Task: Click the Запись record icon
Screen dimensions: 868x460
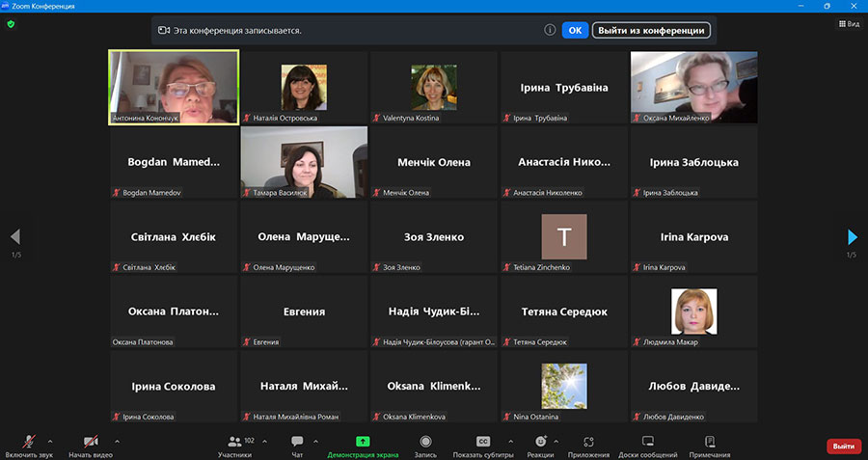Action: point(425,442)
